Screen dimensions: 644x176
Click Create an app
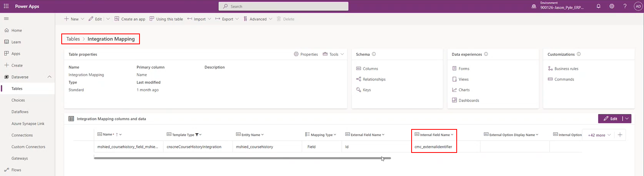(130, 19)
